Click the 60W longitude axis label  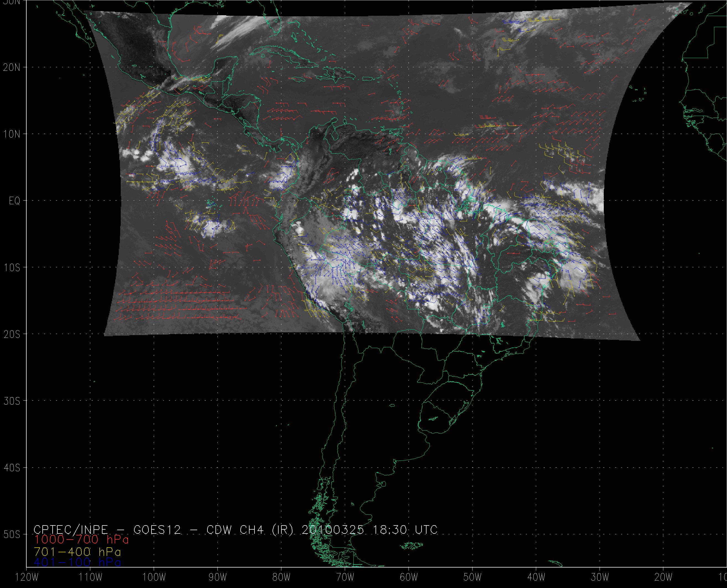[409, 577]
